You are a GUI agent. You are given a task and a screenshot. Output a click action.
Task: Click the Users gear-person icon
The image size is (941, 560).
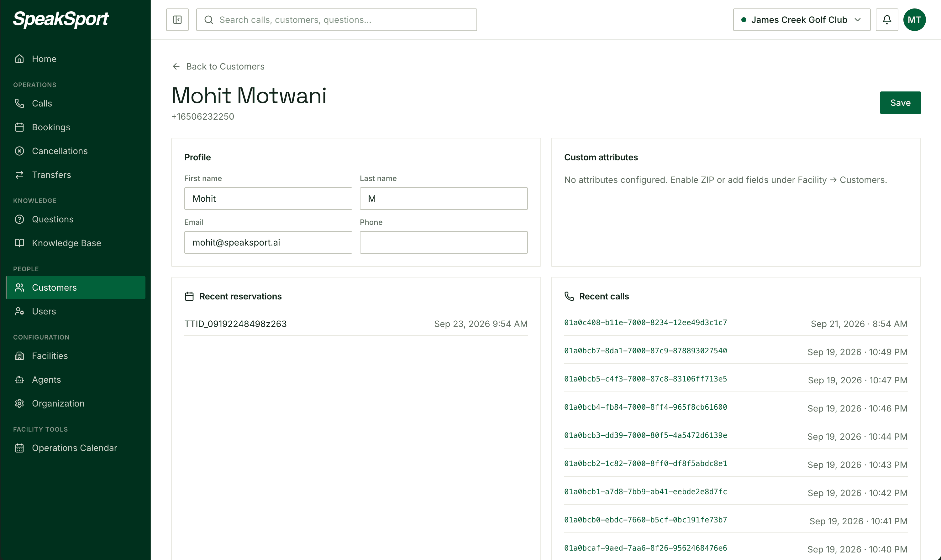pos(19,311)
